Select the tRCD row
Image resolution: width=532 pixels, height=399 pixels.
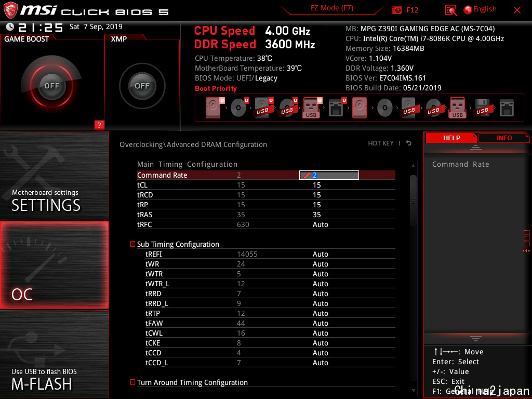coord(266,195)
